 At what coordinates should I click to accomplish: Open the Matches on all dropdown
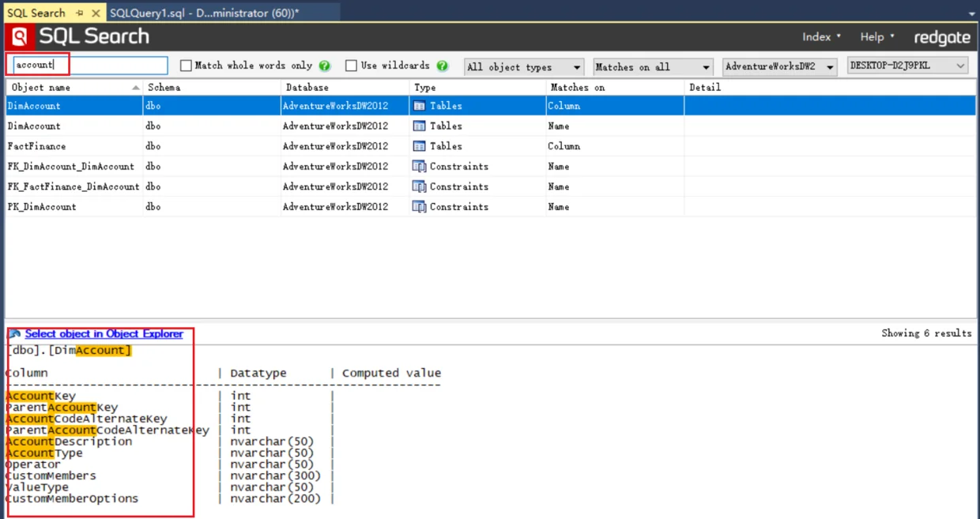click(653, 67)
